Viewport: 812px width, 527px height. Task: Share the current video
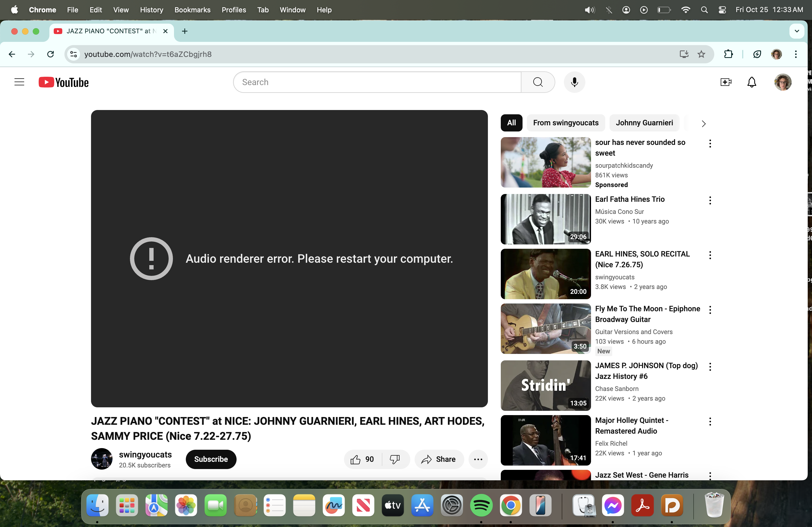click(x=439, y=459)
